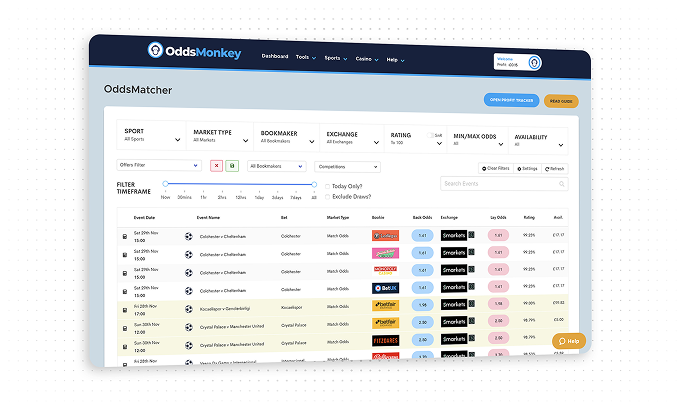This screenshot has width=681, height=402.
Task: Toggle the SNR checkbox in Rating
Action: tap(432, 135)
